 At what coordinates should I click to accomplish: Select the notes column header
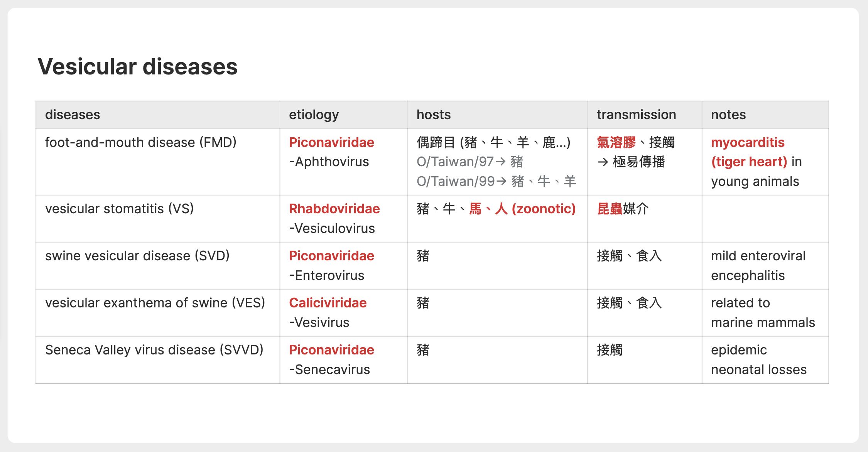pos(765,115)
